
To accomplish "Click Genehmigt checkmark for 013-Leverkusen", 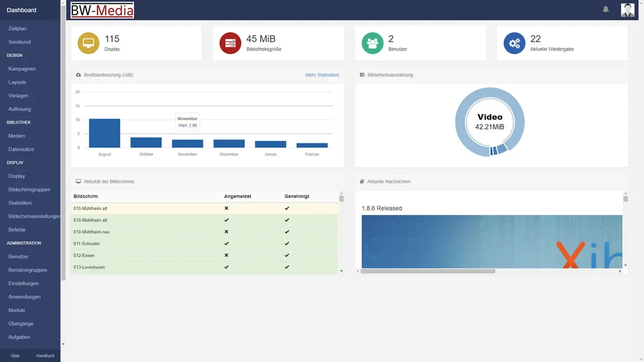I will 287,267.
